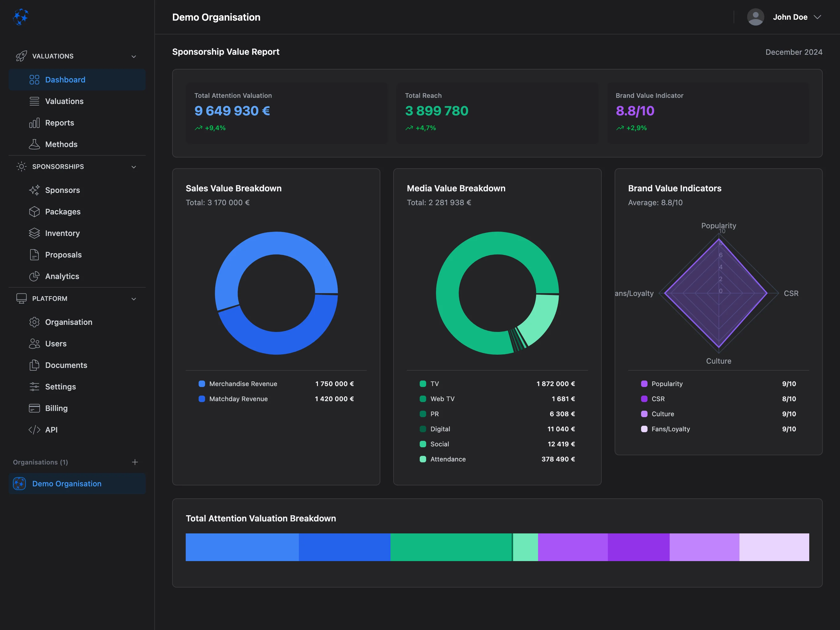
Task: Click the Valuations list icon
Action: pos(34,102)
